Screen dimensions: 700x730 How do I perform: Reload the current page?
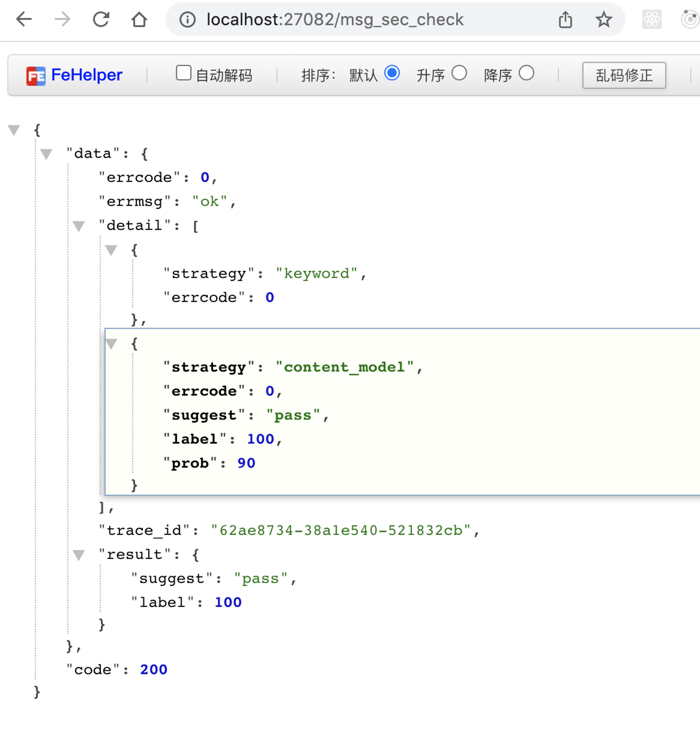101,19
